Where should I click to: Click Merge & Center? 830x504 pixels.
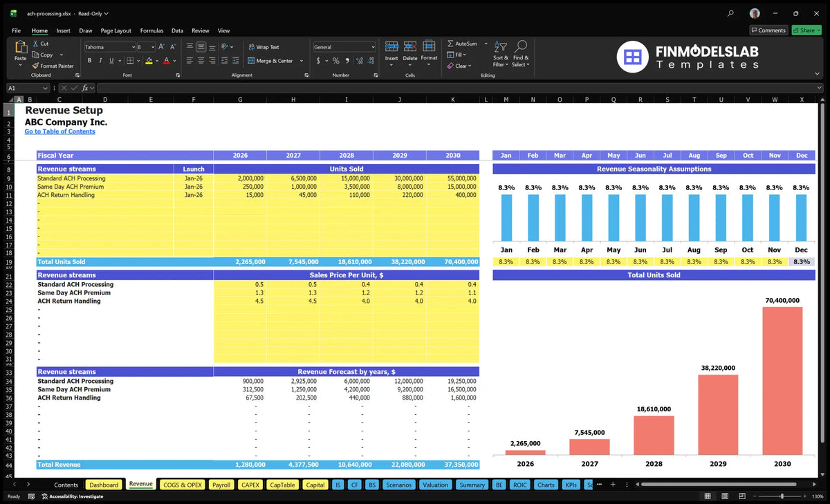[x=270, y=61]
